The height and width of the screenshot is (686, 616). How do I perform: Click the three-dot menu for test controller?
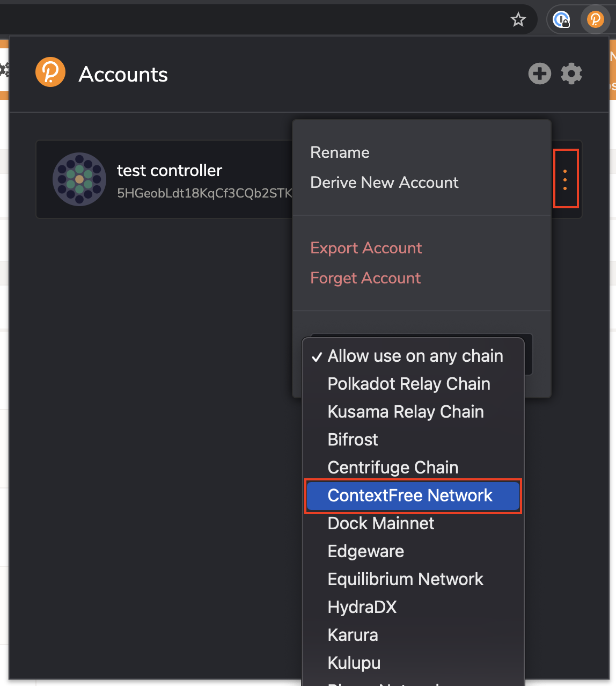coord(566,179)
